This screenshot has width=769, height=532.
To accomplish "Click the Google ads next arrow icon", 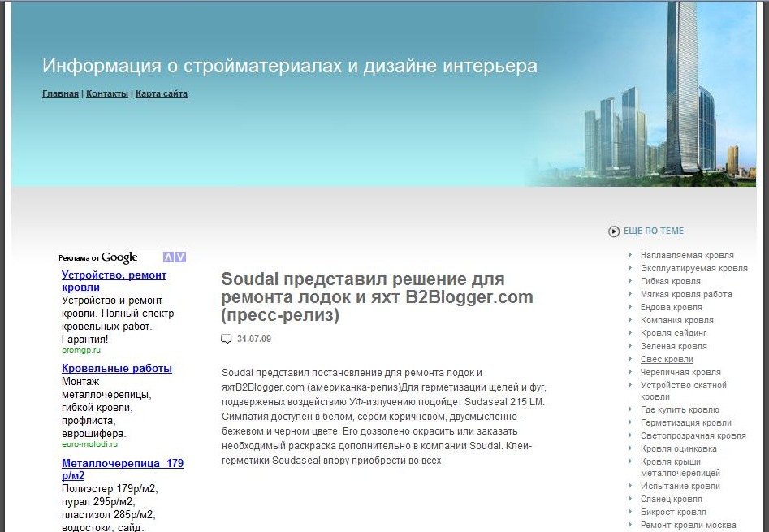I will (180, 257).
